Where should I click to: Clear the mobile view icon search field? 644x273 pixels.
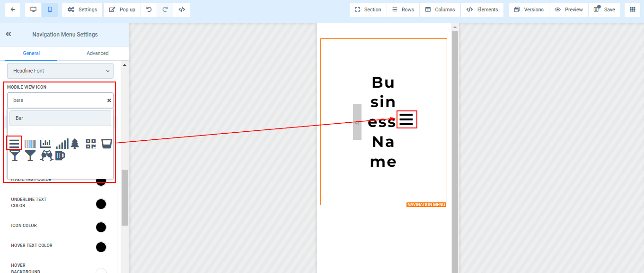click(109, 100)
